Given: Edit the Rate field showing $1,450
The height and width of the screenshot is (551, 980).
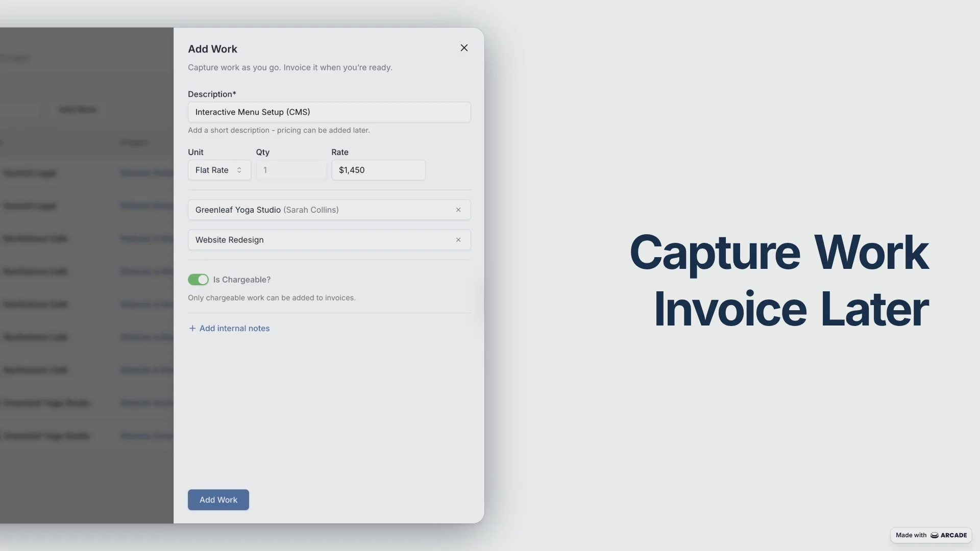Looking at the screenshot, I should point(378,170).
